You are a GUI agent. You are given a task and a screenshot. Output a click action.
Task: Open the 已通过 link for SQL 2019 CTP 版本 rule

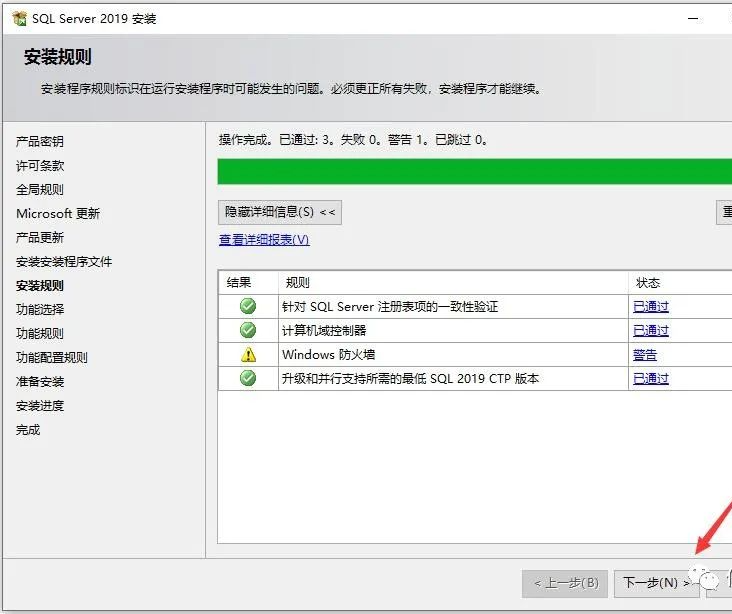point(651,379)
